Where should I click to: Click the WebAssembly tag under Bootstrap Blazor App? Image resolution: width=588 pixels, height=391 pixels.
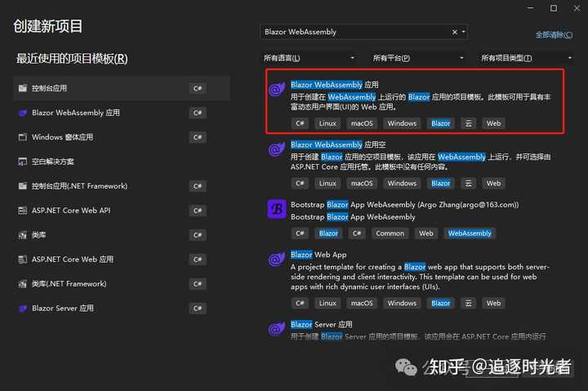(x=470, y=233)
